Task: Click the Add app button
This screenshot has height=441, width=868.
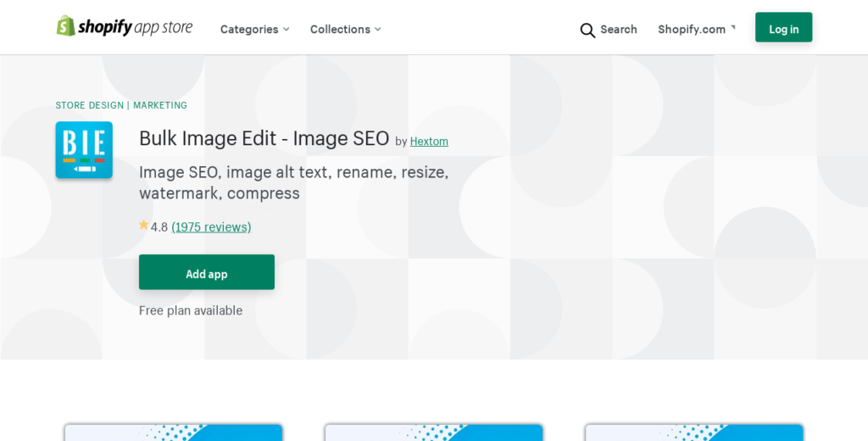Action: tap(207, 272)
